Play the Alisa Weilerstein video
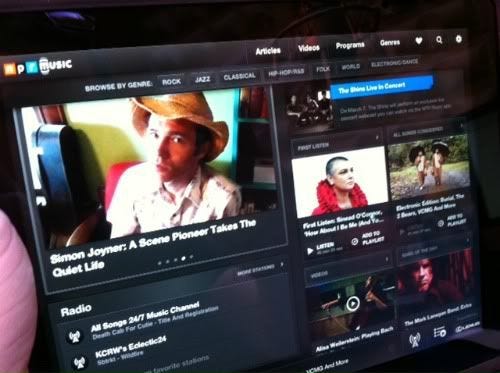 353,304
